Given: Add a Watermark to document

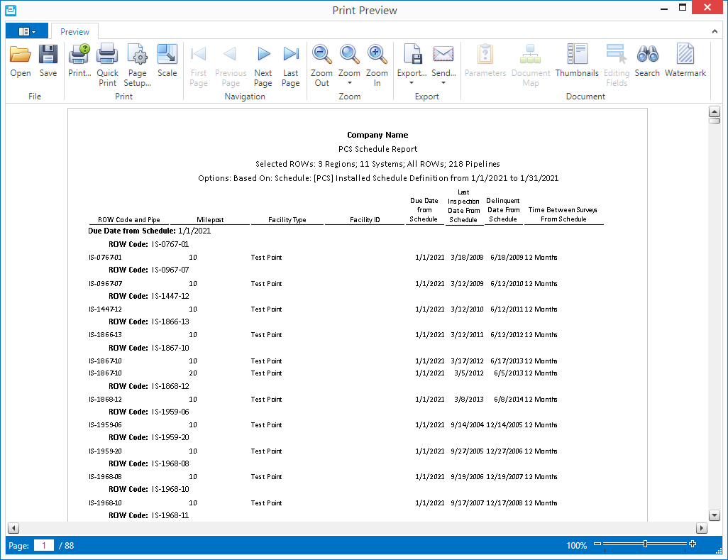Looking at the screenshot, I should [685, 55].
